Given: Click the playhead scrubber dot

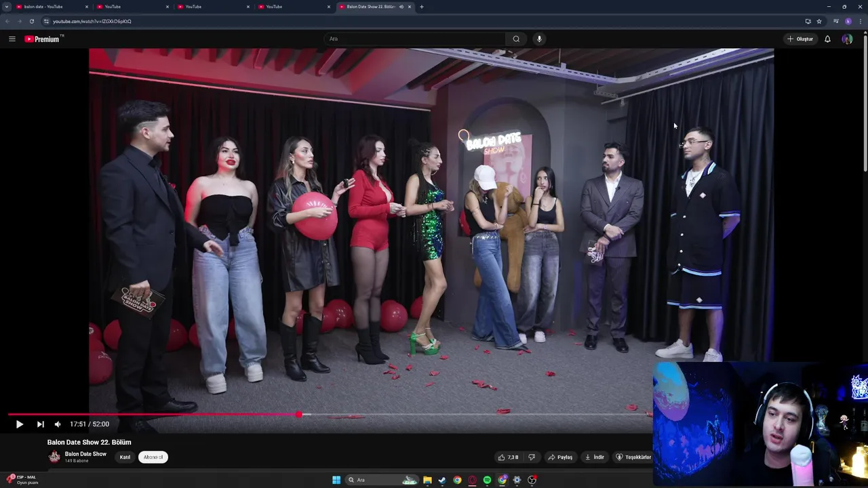Looking at the screenshot, I should 298,414.
